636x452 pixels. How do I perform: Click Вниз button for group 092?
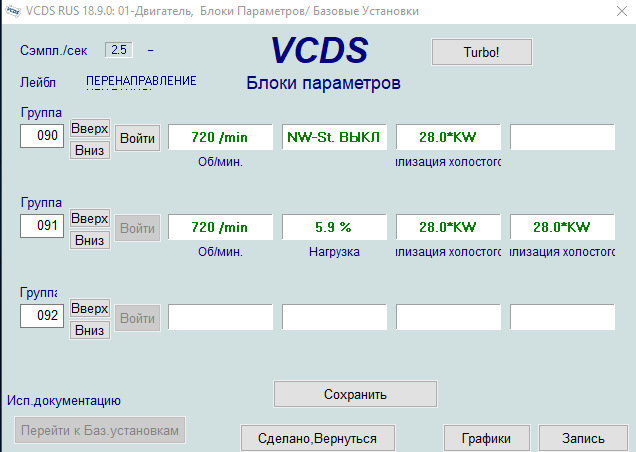coord(90,330)
